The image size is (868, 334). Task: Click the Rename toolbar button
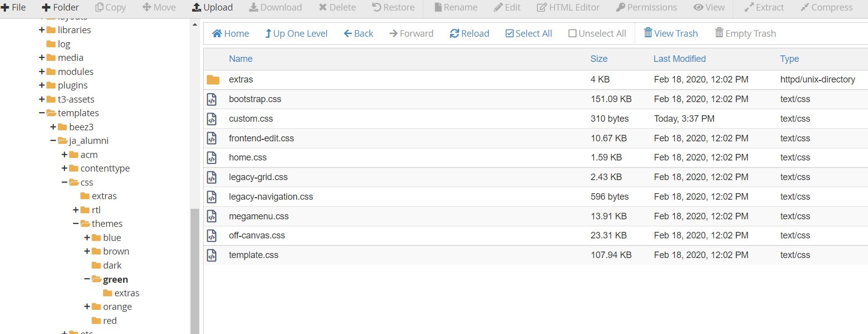(456, 8)
